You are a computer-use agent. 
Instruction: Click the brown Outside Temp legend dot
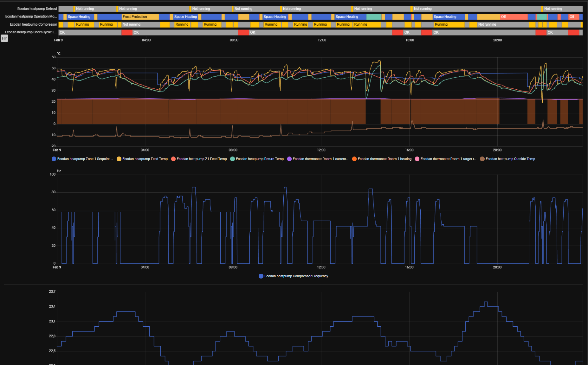[482, 159]
